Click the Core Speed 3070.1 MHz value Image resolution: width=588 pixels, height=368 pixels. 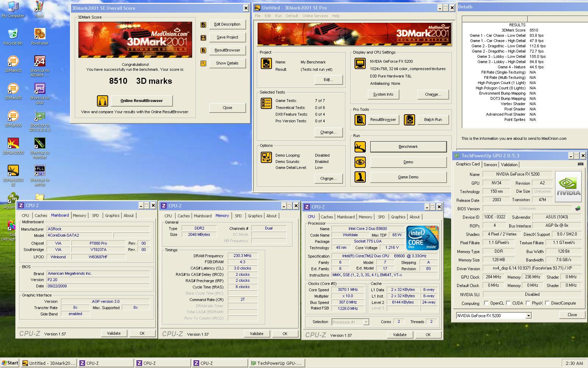click(348, 290)
